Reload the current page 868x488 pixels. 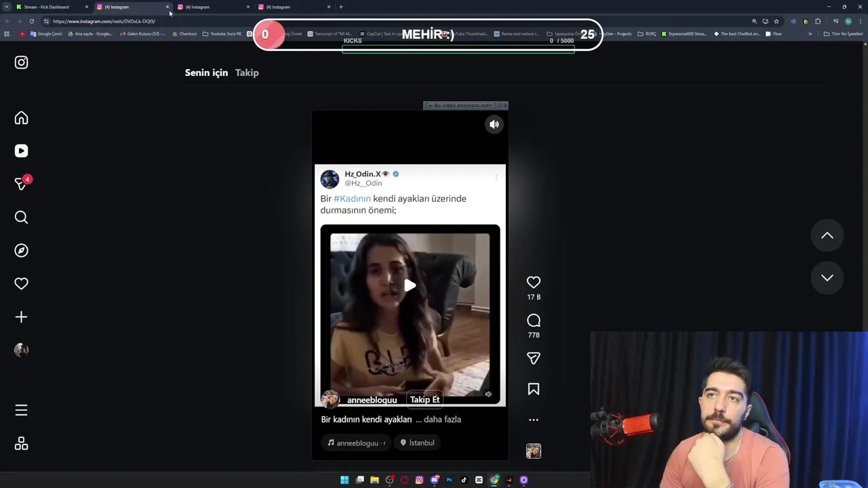click(31, 21)
